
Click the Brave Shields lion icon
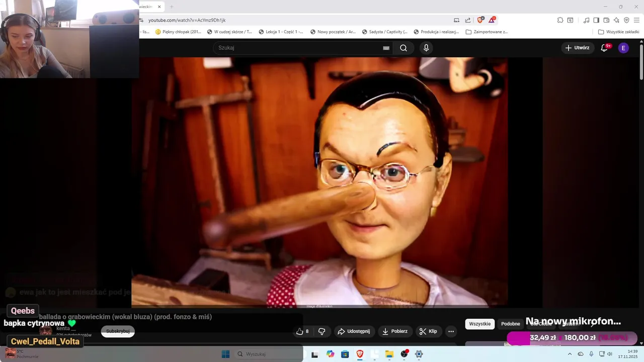480,20
